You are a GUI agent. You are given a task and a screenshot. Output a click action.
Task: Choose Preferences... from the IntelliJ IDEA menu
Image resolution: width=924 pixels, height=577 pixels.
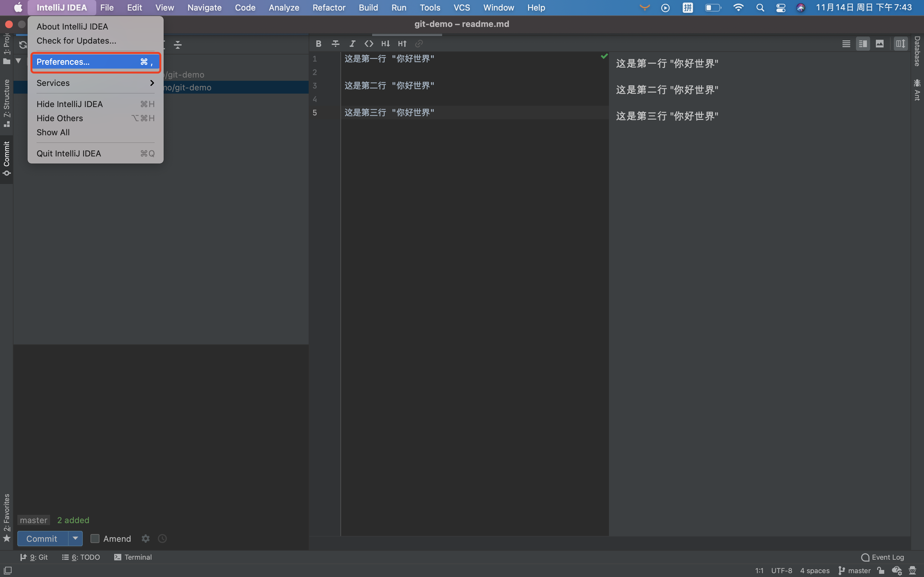tap(96, 62)
